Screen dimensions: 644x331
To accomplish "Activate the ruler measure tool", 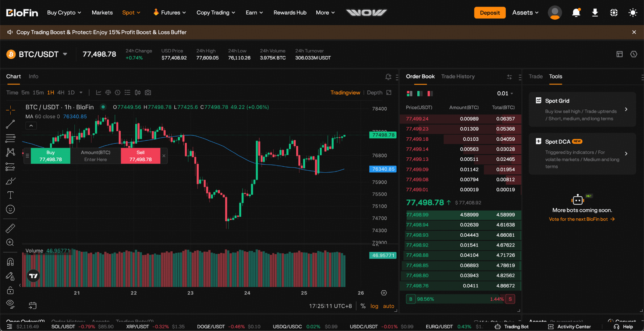I will (10, 228).
